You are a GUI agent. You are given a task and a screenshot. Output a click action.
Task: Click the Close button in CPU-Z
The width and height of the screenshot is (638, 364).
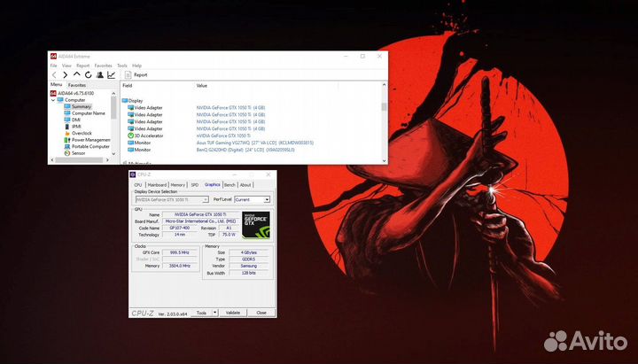pos(261,313)
